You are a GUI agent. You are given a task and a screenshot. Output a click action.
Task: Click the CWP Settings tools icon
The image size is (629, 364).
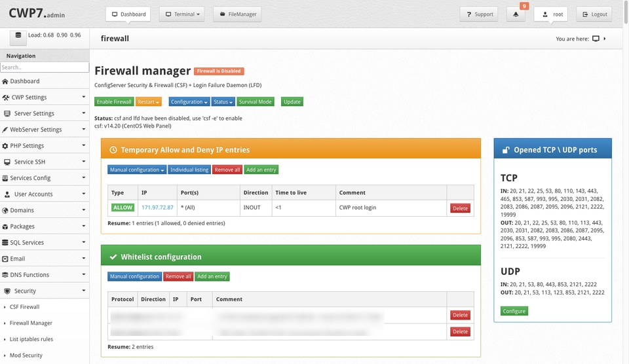click(x=6, y=98)
